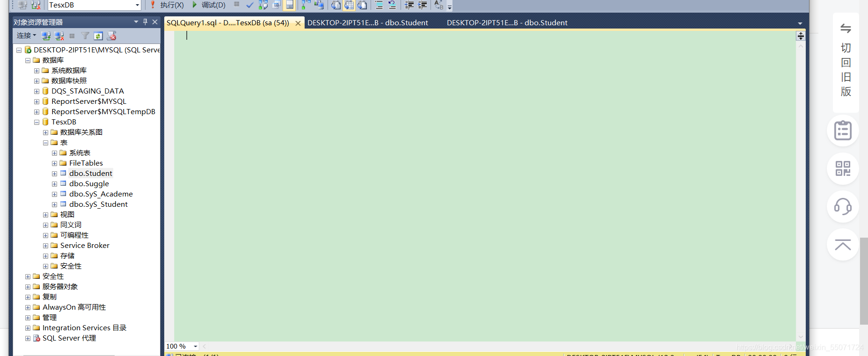Click the Object Explorer funnel filter icon
868x356 pixels.
pyautogui.click(x=85, y=36)
